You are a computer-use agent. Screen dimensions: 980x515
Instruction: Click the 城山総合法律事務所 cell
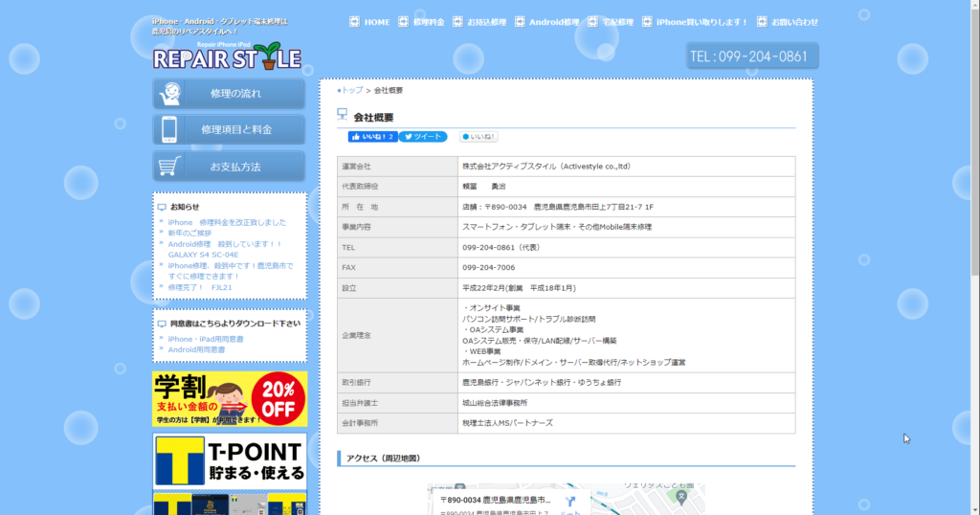(626, 403)
